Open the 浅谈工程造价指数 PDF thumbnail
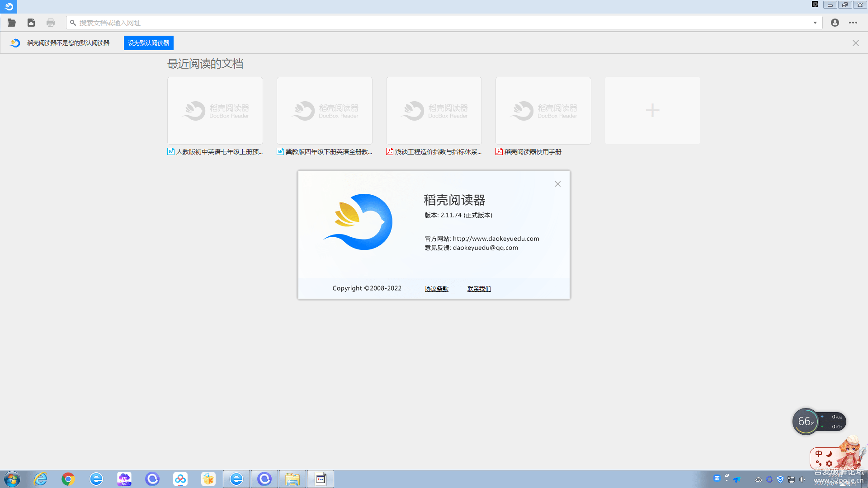 point(434,111)
